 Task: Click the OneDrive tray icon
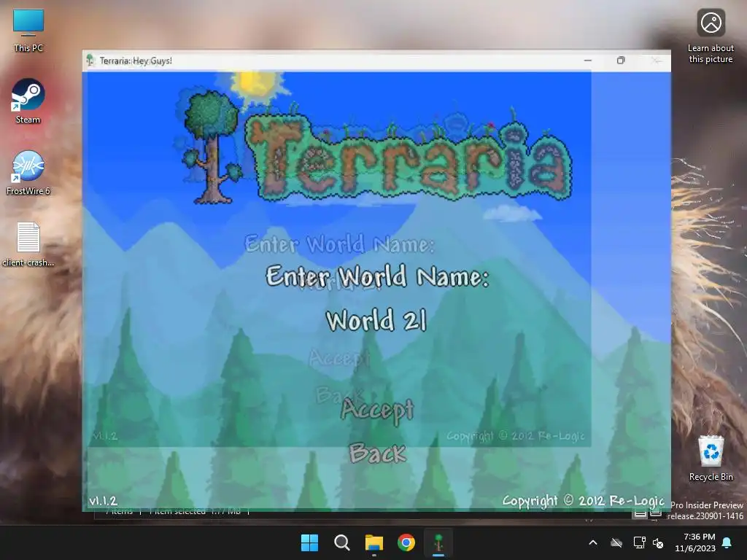tap(616, 542)
